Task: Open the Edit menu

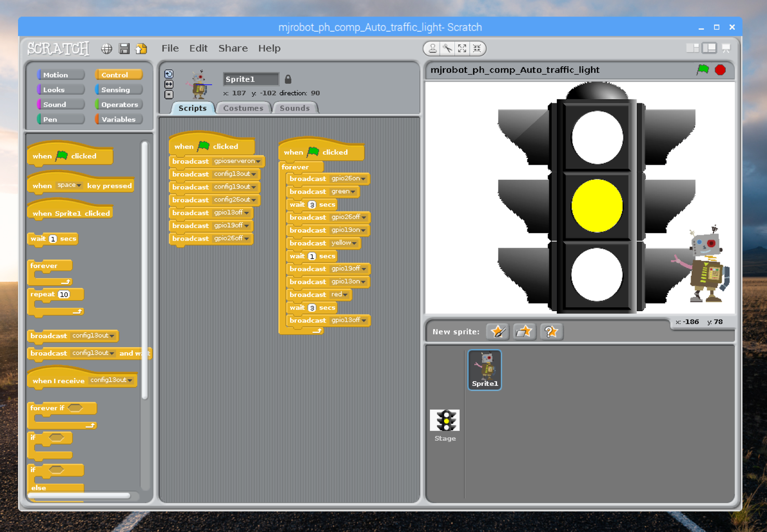Action: [198, 48]
